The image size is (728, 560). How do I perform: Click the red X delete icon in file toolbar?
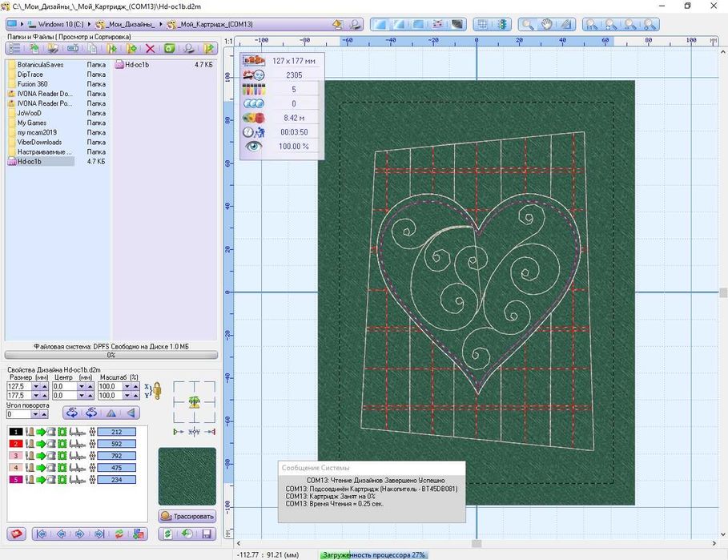150,49
